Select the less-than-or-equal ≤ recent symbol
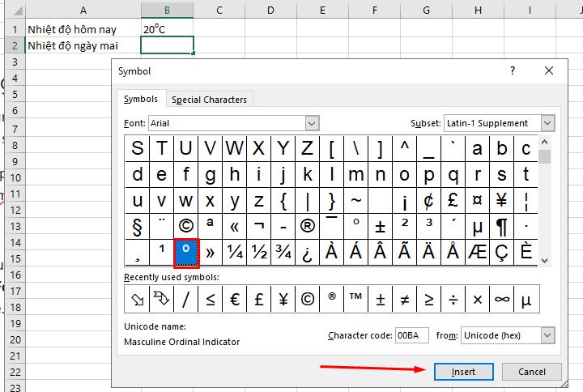Viewport: 583px width, 392px height. pyautogui.click(x=210, y=299)
